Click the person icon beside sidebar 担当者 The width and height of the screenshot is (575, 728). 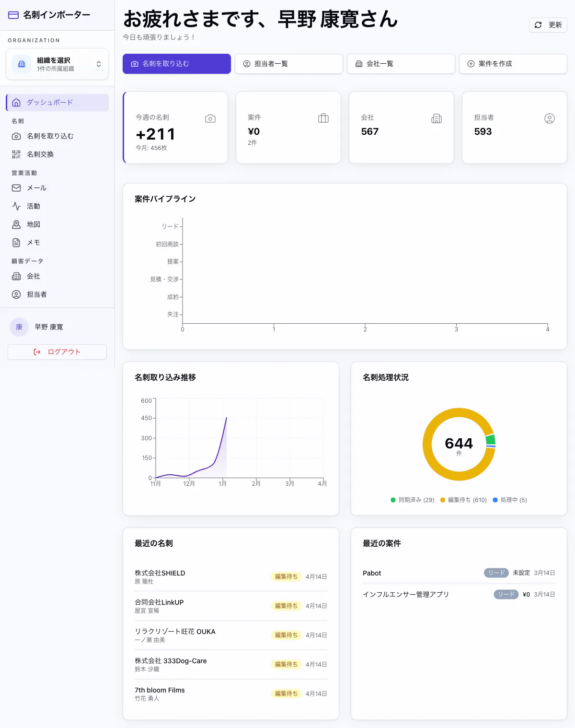coord(16,294)
